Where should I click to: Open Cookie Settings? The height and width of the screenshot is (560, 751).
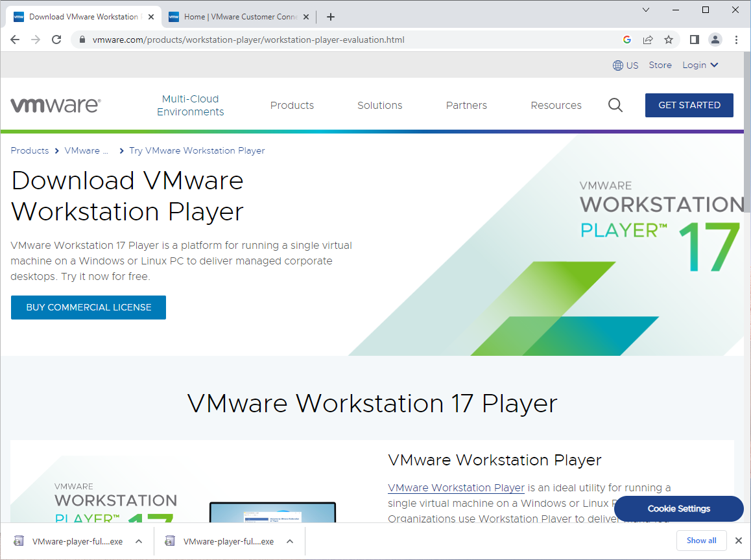678,509
